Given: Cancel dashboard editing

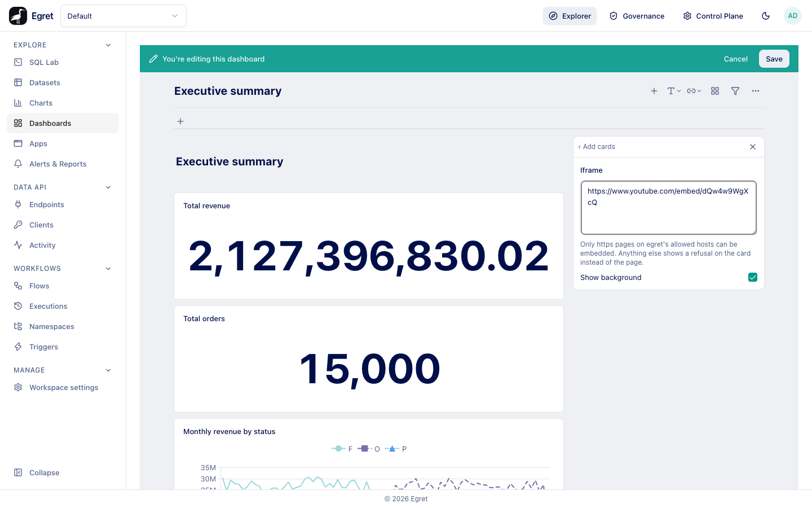Looking at the screenshot, I should (x=735, y=59).
